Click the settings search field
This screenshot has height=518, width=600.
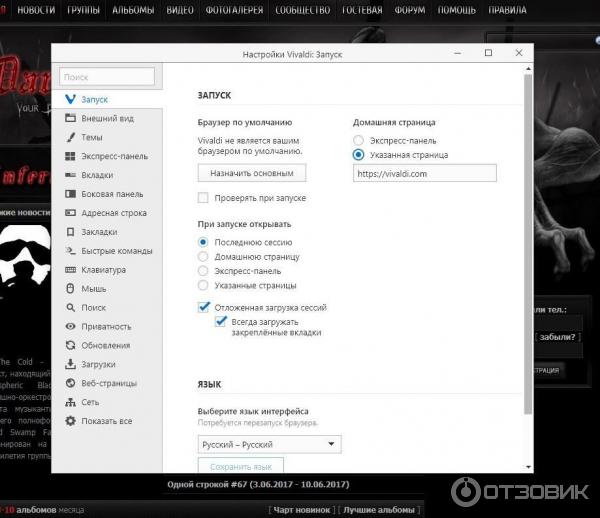107,77
